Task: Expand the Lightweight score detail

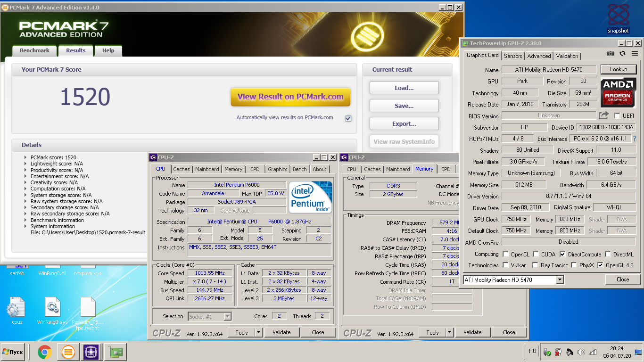Action: (x=25, y=164)
